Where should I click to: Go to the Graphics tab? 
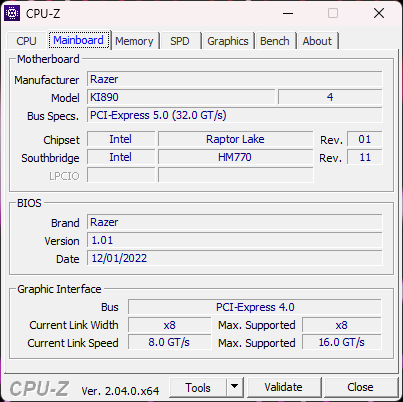coord(228,41)
